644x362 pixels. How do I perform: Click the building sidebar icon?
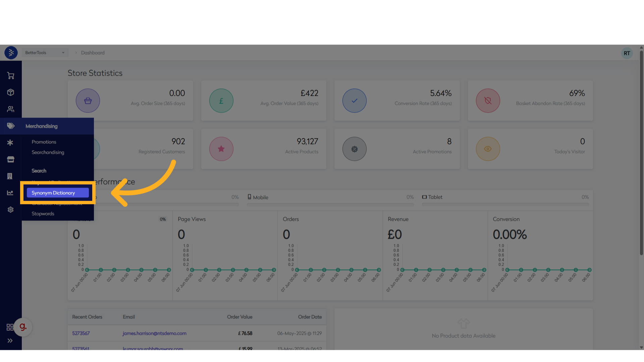10,176
